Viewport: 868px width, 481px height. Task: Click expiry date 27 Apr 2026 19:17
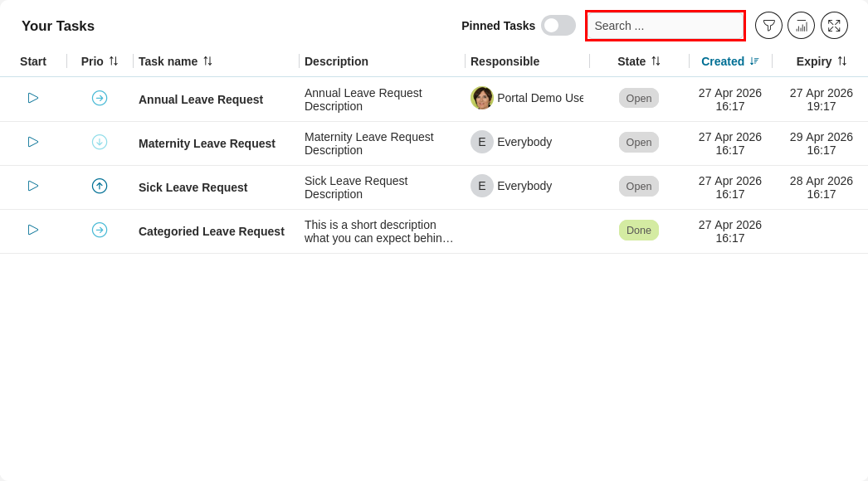click(x=822, y=100)
